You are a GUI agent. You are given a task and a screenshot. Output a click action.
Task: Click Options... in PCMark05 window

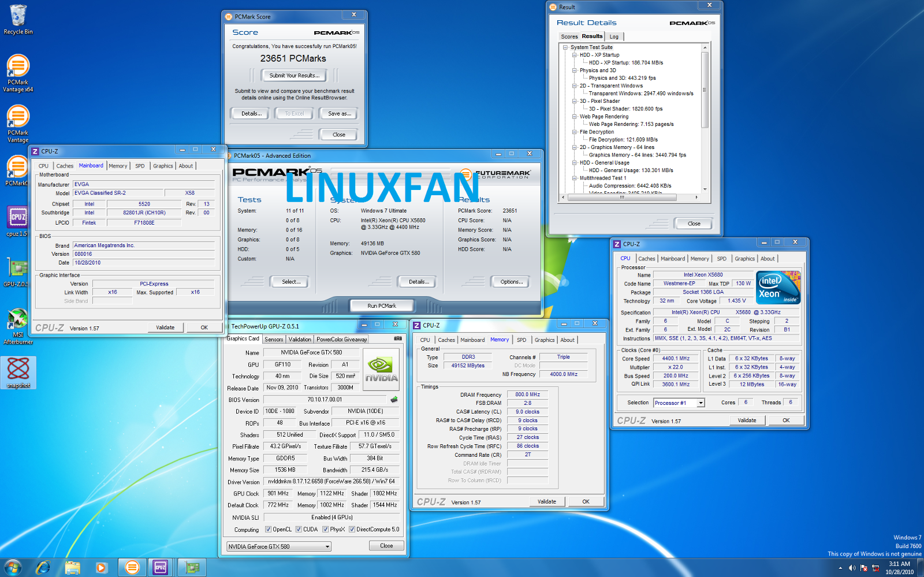click(x=511, y=282)
